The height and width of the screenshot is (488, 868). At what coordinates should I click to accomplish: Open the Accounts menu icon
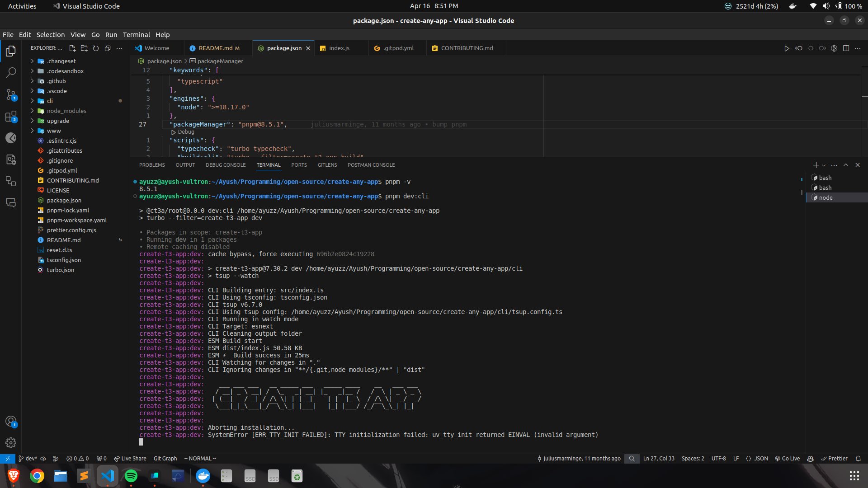coord(11,422)
